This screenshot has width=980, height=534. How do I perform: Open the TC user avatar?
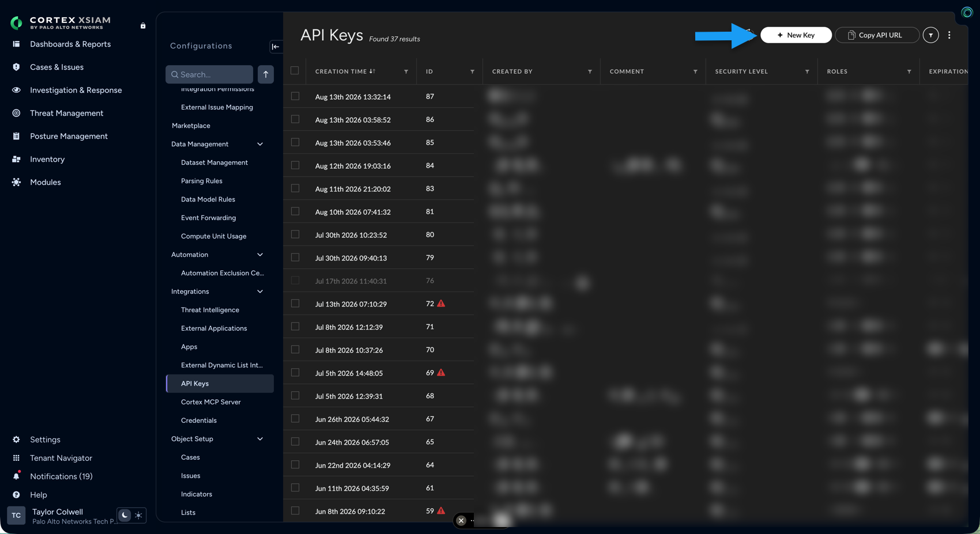[x=16, y=516]
